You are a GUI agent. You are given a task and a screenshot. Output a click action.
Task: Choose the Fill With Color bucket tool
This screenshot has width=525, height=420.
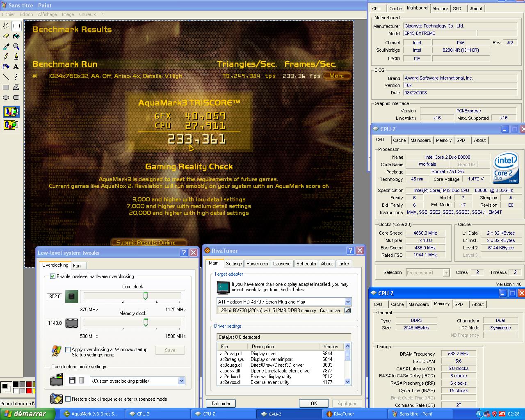pyautogui.click(x=16, y=36)
